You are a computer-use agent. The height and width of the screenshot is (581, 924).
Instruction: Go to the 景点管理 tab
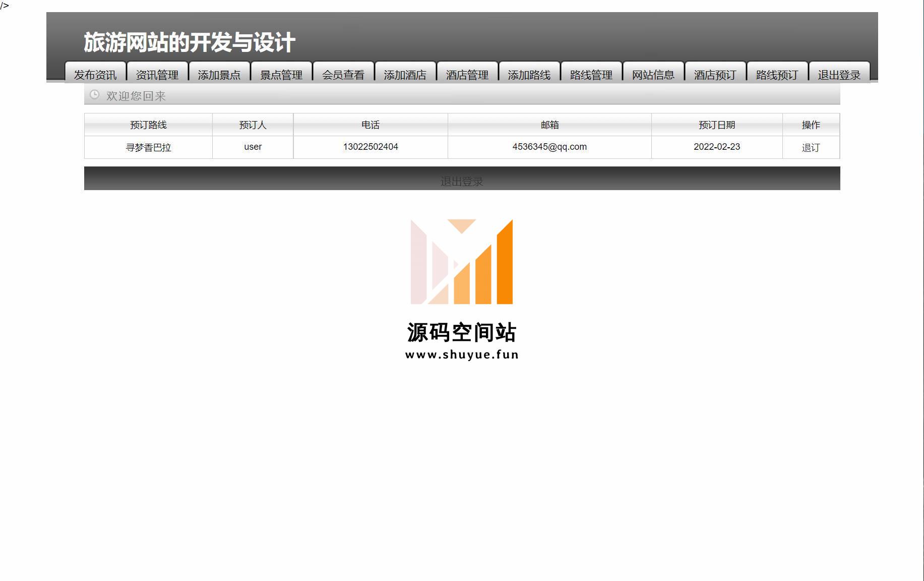click(281, 74)
